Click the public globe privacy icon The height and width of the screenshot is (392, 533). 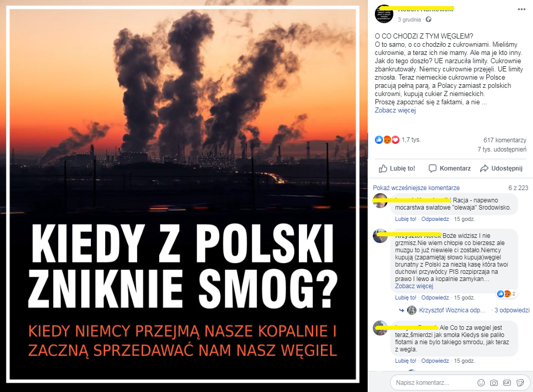(429, 20)
